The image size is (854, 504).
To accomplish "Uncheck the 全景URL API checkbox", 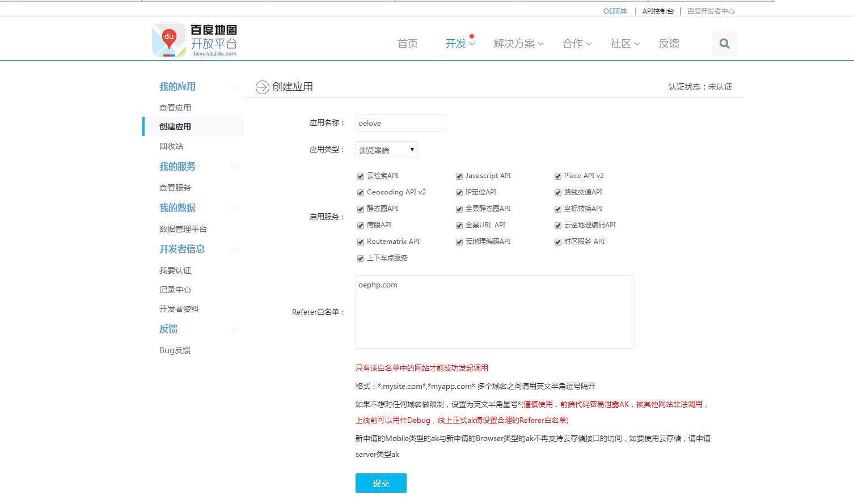I will coord(459,226).
